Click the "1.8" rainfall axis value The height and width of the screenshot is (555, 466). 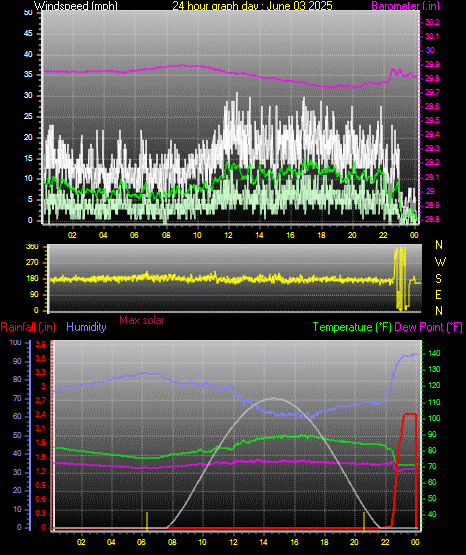point(41,442)
